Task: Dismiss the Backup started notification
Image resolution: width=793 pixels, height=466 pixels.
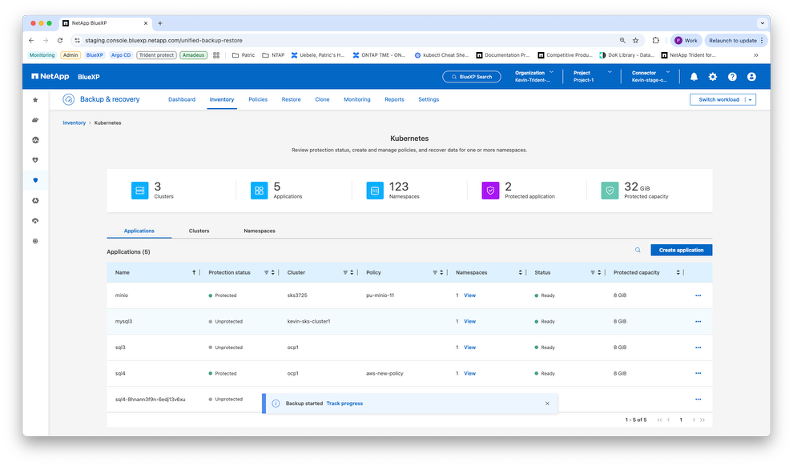Action: [x=547, y=403]
